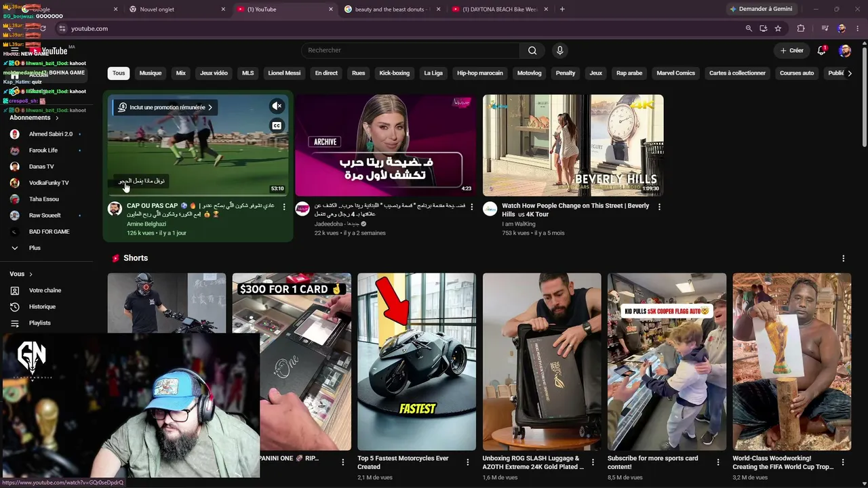Open the KID PULLS $5K COOPER FLAGG short
868x488 pixels.
pos(667,361)
